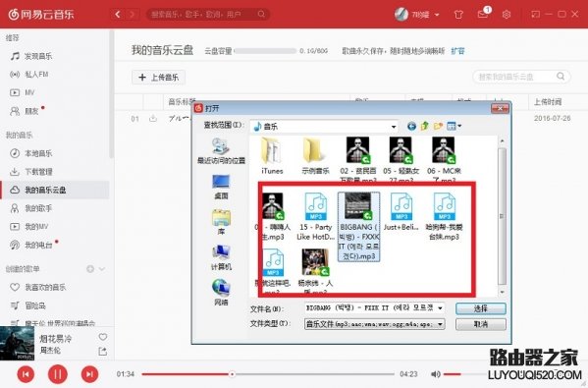Mute audio via speaker icon

point(436,374)
